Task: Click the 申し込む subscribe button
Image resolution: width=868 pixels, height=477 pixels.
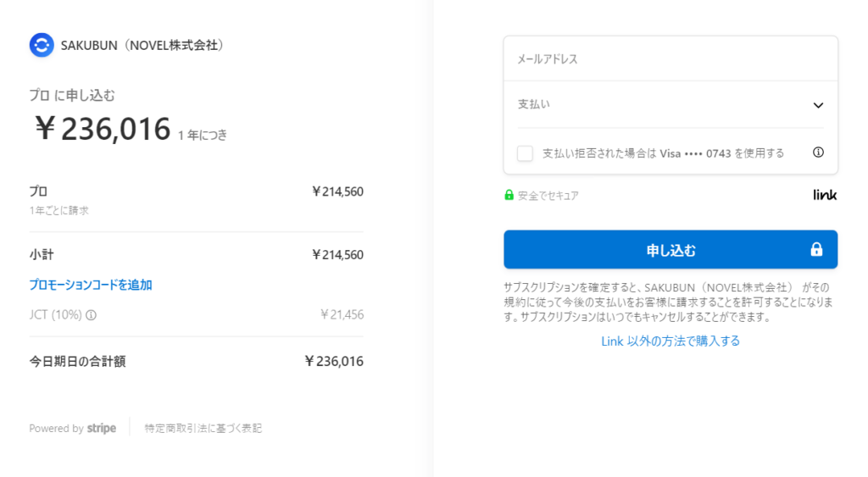Action: pos(670,250)
